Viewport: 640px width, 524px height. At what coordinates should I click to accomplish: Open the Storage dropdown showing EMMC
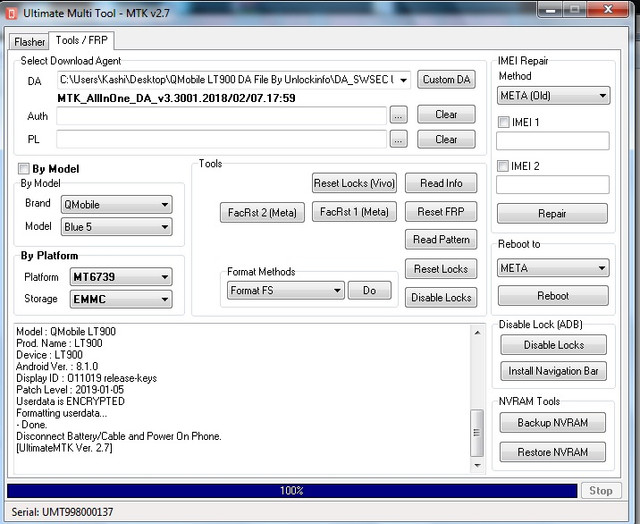coord(121,299)
